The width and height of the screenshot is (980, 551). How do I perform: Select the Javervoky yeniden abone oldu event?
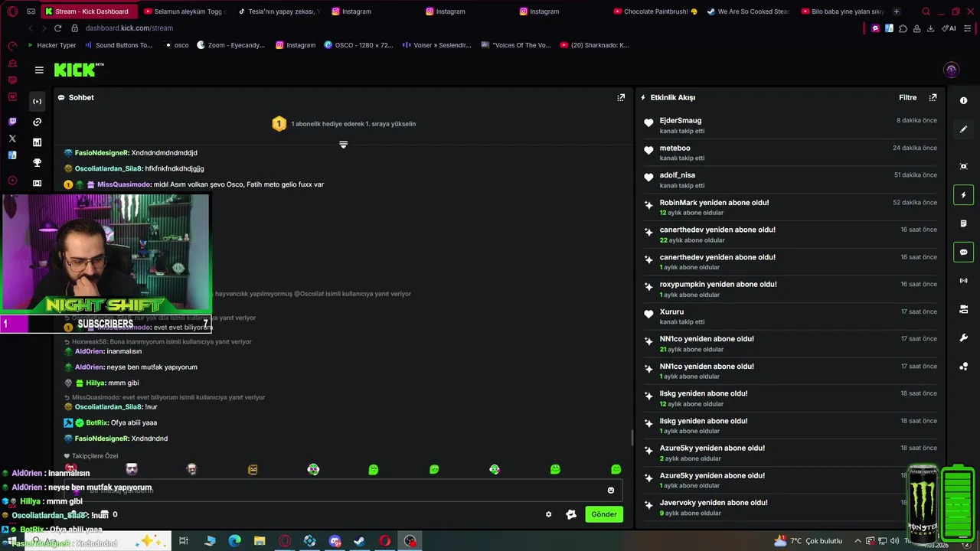pyautogui.click(x=790, y=507)
